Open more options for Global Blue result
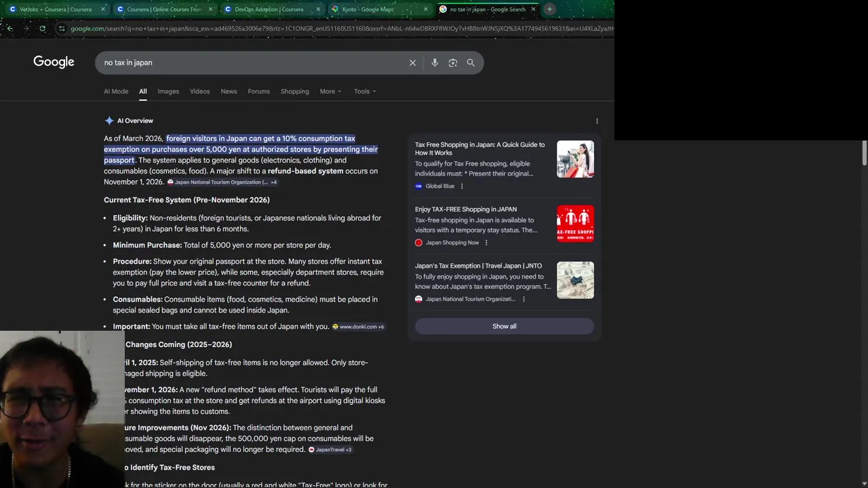868x488 pixels. pos(462,186)
